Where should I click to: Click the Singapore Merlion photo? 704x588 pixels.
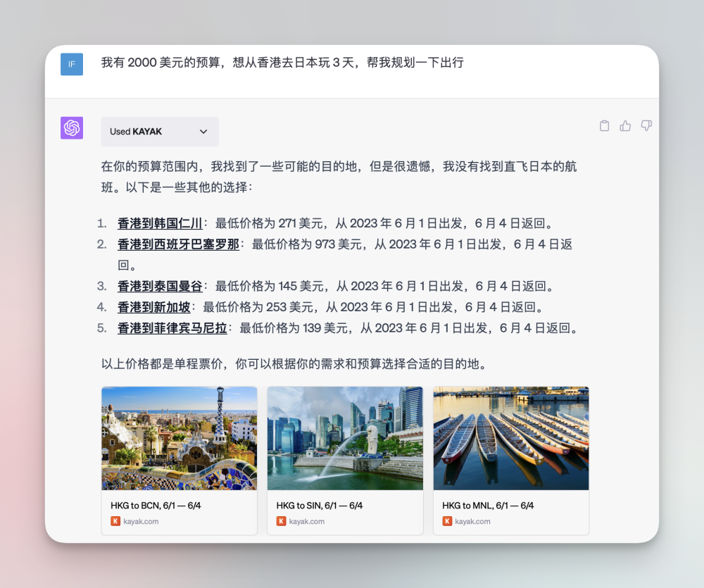pyautogui.click(x=345, y=437)
